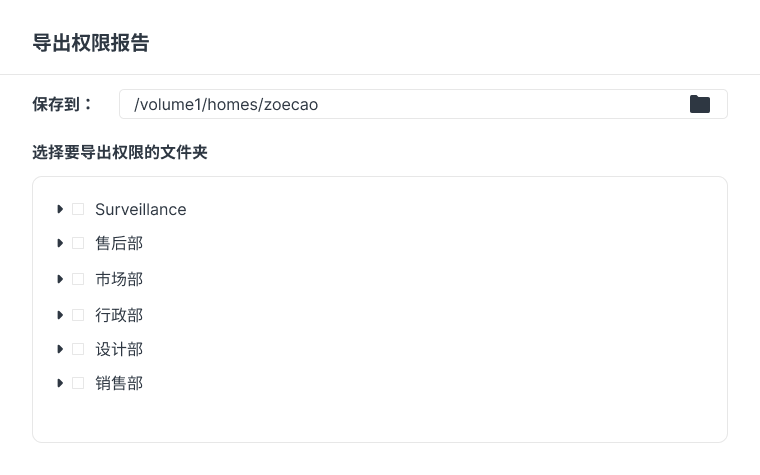
Task: Select the 售后部 folder label
Action: [x=119, y=243]
